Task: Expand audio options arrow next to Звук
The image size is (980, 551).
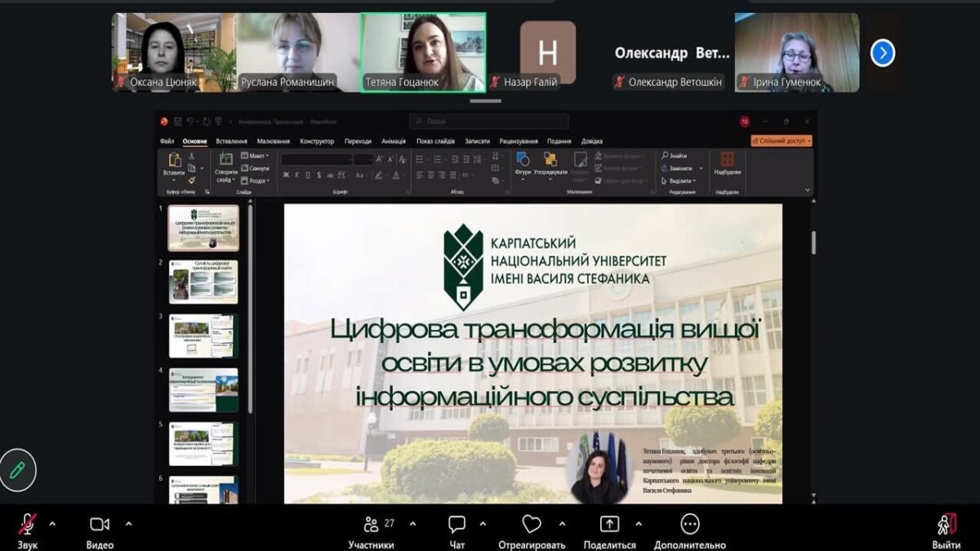Action: pos(52,523)
